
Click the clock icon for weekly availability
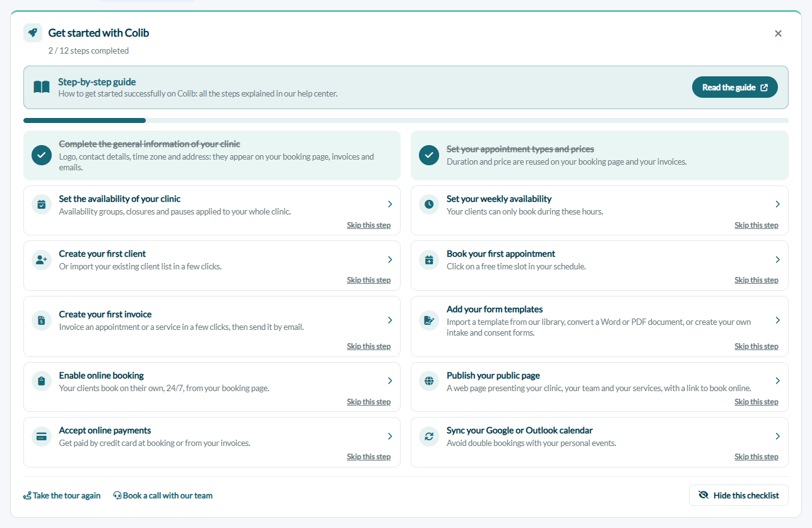pyautogui.click(x=429, y=204)
